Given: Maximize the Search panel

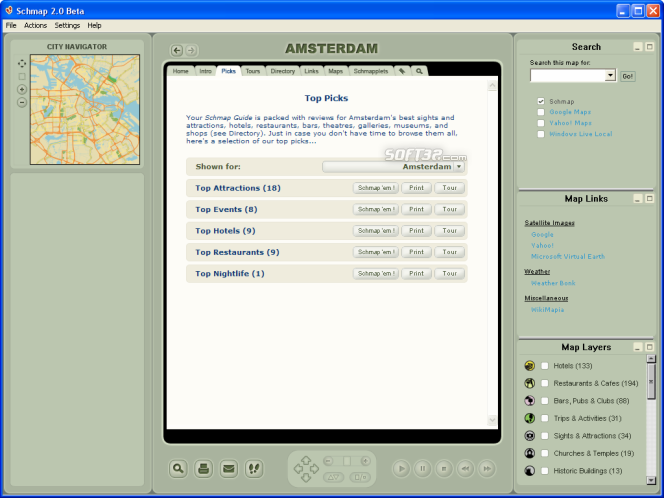Looking at the screenshot, I should click(650, 47).
